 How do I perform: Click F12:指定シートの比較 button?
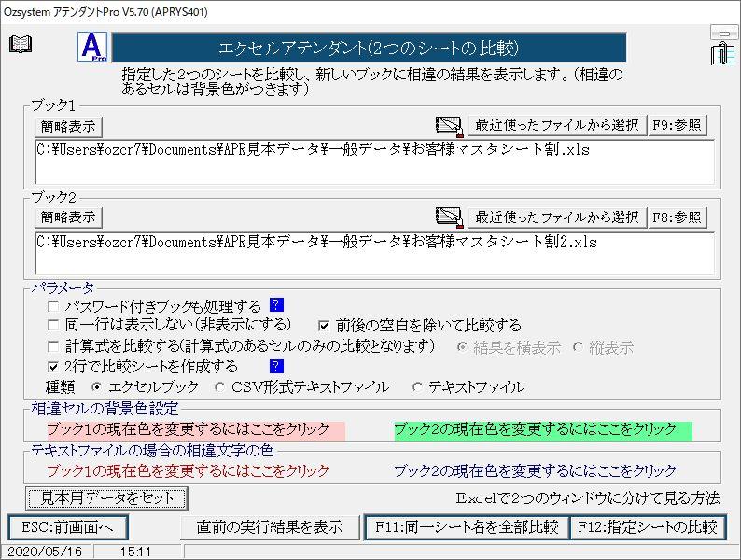(x=648, y=527)
